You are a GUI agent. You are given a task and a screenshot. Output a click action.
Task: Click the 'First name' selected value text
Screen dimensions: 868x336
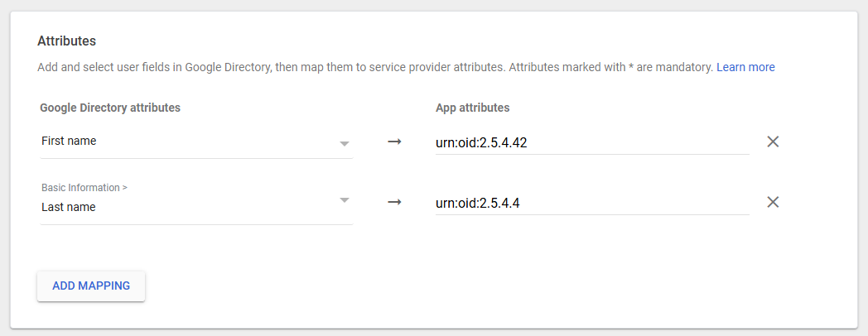(x=69, y=142)
